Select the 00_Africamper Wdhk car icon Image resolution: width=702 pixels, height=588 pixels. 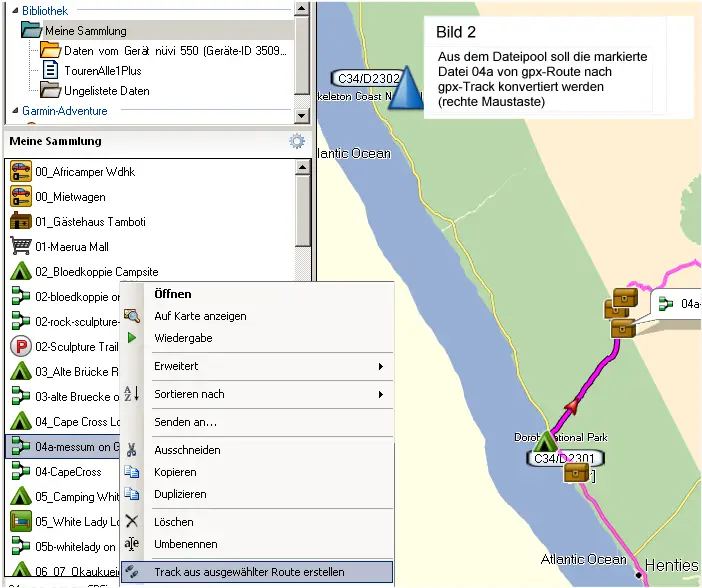click(x=21, y=172)
